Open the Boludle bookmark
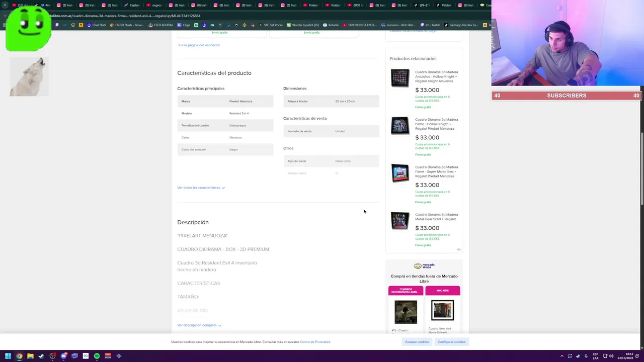The image size is (644, 362). point(331,25)
